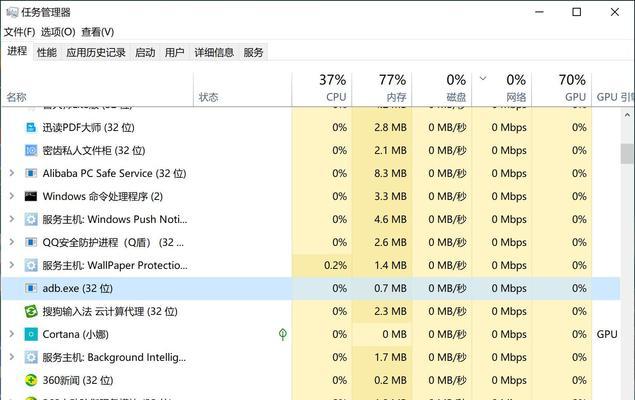
Task: Click the 迅读PDF大师 process icon
Action: click(x=31, y=128)
